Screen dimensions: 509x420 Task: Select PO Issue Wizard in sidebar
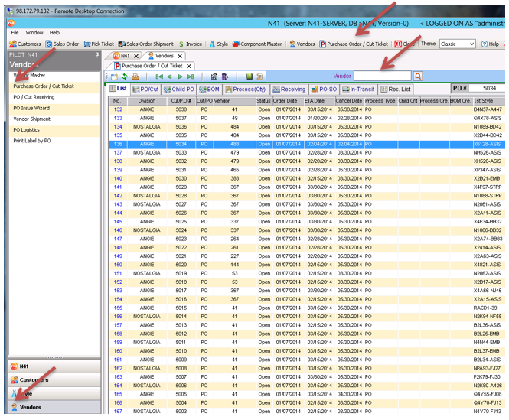[31, 109]
